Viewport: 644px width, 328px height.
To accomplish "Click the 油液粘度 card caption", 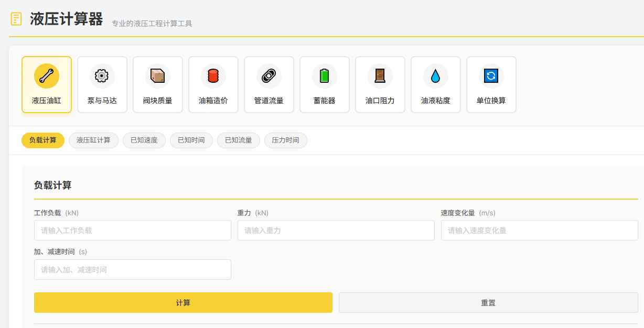I will [x=436, y=101].
